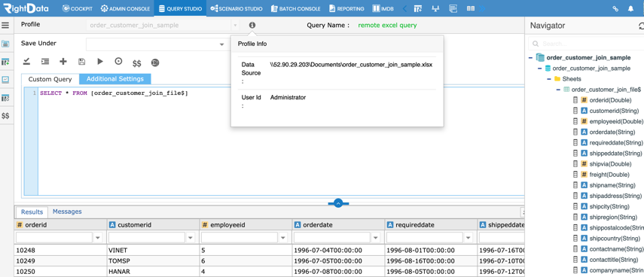Click the plus add new query icon
Viewport: 644px width, 277px height.
point(63,62)
